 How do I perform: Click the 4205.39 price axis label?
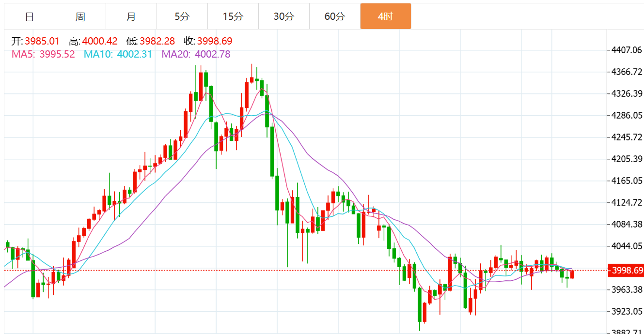pyautogui.click(x=627, y=159)
